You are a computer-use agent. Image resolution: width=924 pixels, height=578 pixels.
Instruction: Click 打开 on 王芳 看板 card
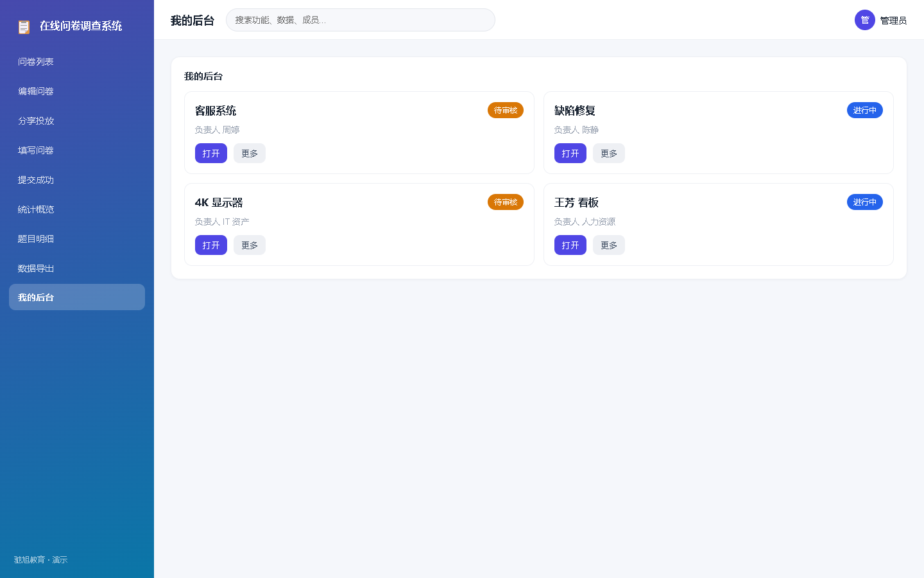(570, 245)
